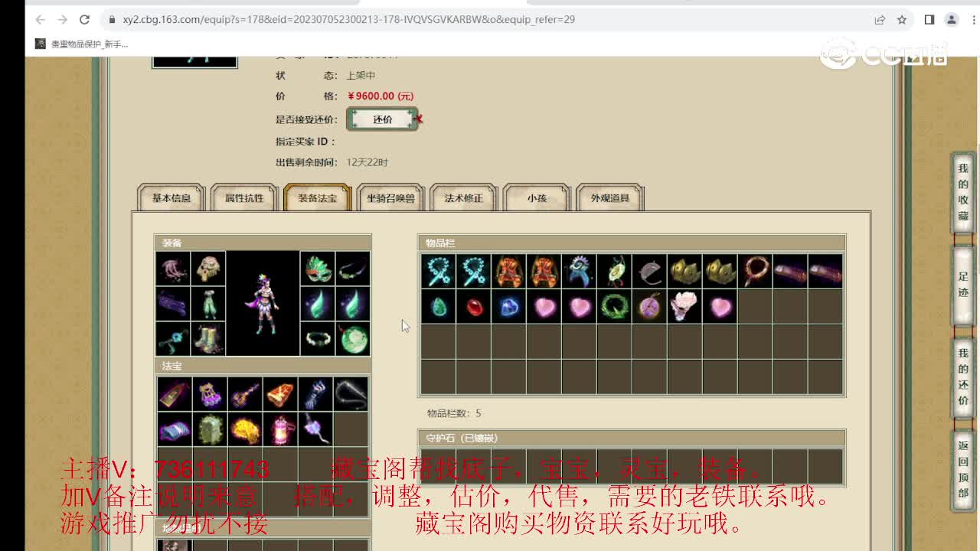The height and width of the screenshot is (551, 980).
Task: Inspect the purple ribbon equipment item
Action: coord(173,304)
